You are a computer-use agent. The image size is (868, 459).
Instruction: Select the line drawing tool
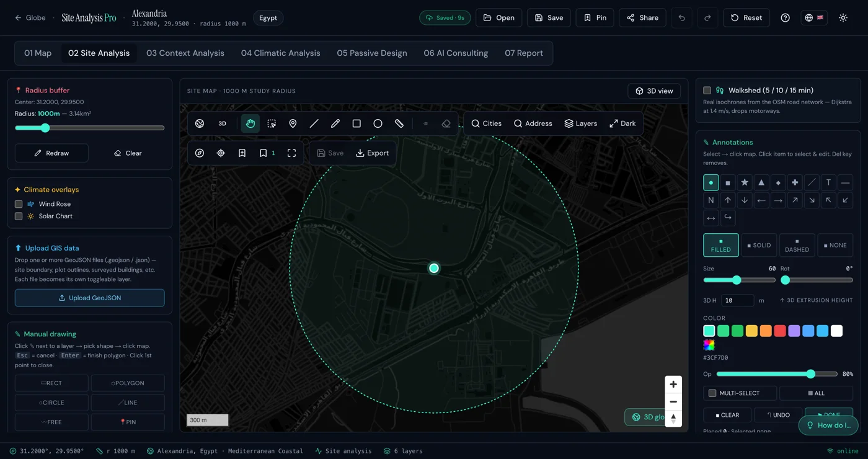[314, 123]
